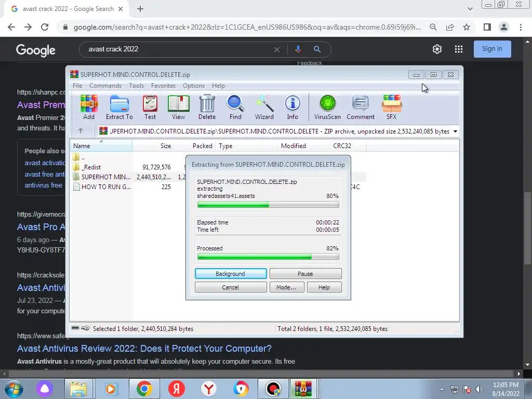The image size is (532, 399).
Task: Open the Find magnifier tool
Action: click(235, 107)
